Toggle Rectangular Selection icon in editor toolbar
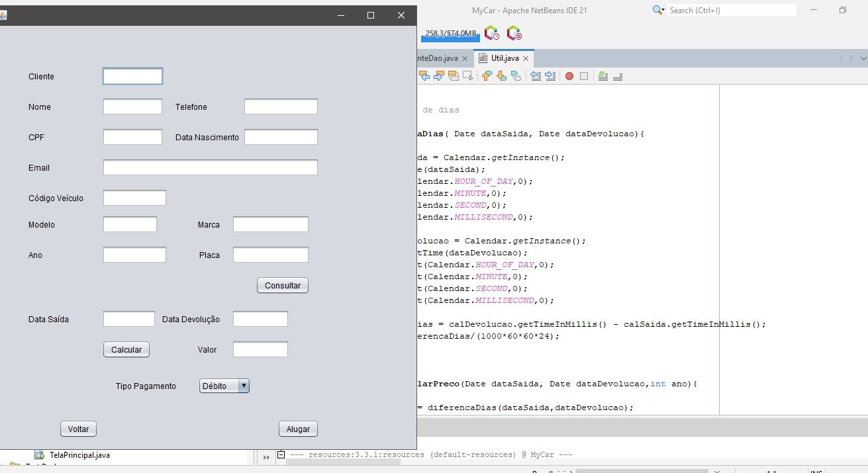Image resolution: width=868 pixels, height=473 pixels. (467, 76)
